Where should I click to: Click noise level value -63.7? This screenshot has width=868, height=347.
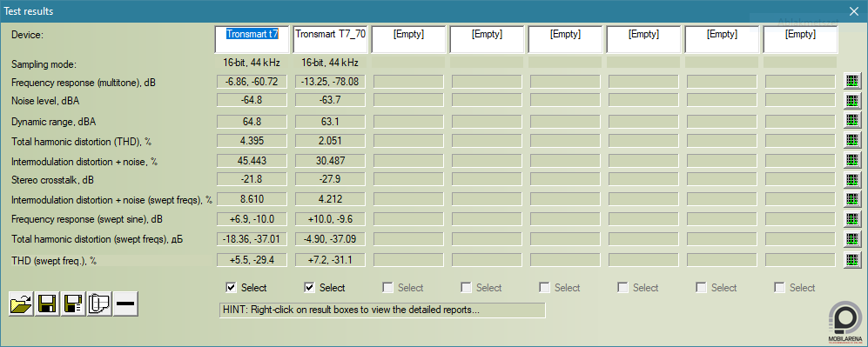tap(330, 100)
